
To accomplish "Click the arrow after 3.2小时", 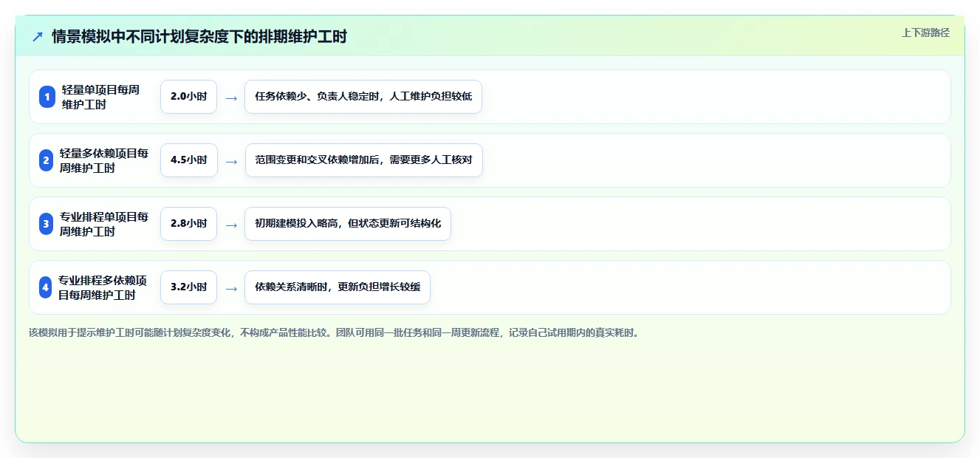I will point(231,288).
